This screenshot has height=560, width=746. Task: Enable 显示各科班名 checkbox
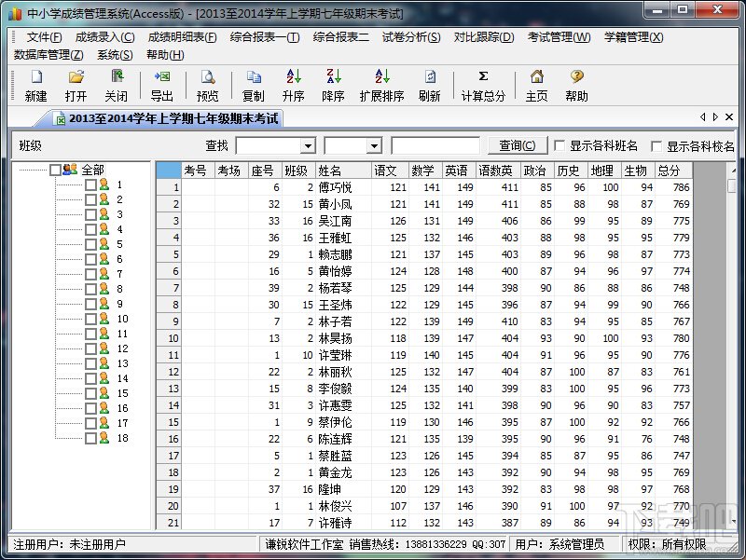click(560, 145)
